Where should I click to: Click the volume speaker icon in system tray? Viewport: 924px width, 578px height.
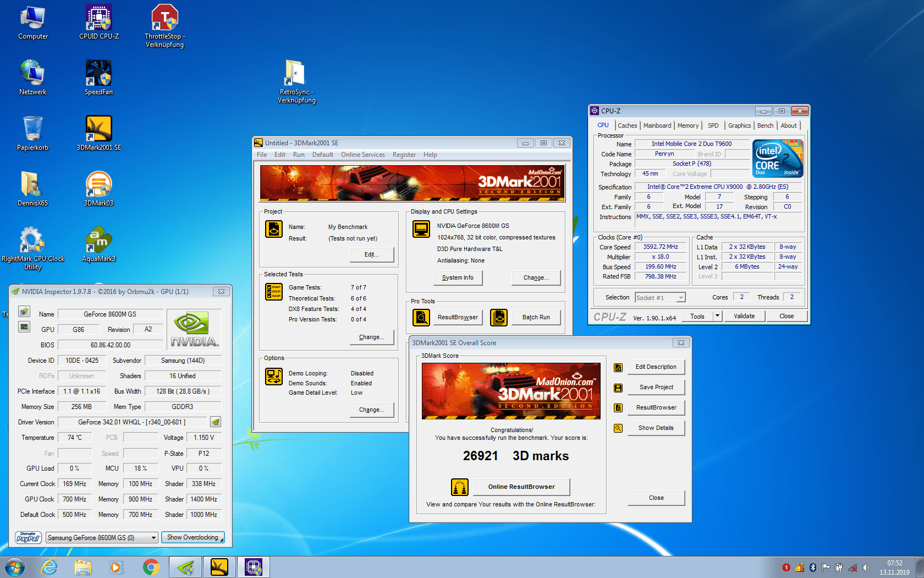pos(866,568)
